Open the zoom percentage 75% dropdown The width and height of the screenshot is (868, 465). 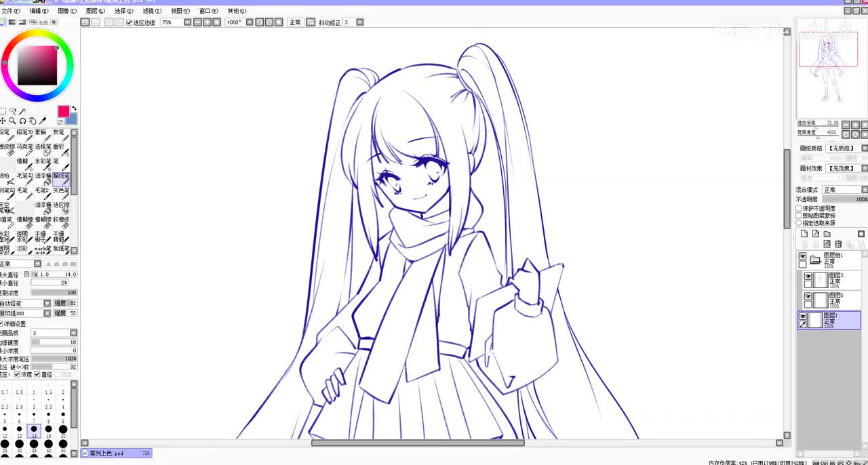(187, 22)
